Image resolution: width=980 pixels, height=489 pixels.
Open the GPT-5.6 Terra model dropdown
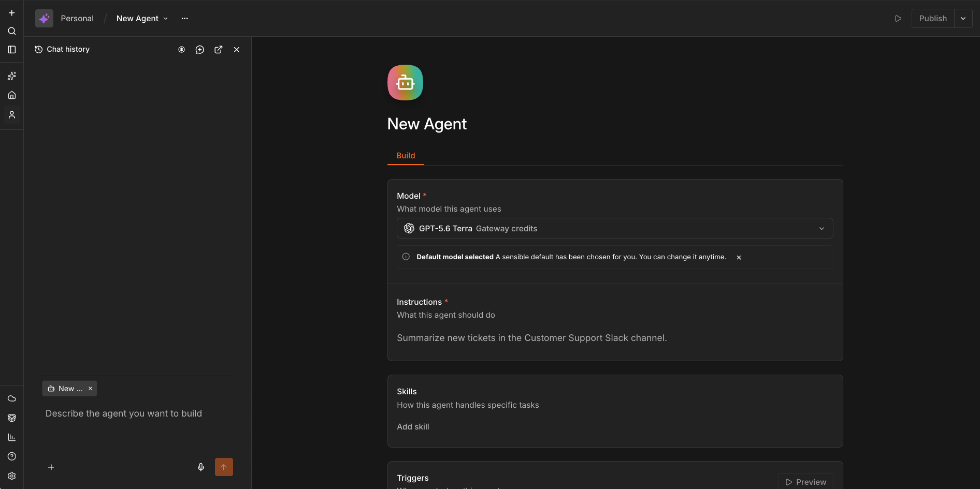615,228
